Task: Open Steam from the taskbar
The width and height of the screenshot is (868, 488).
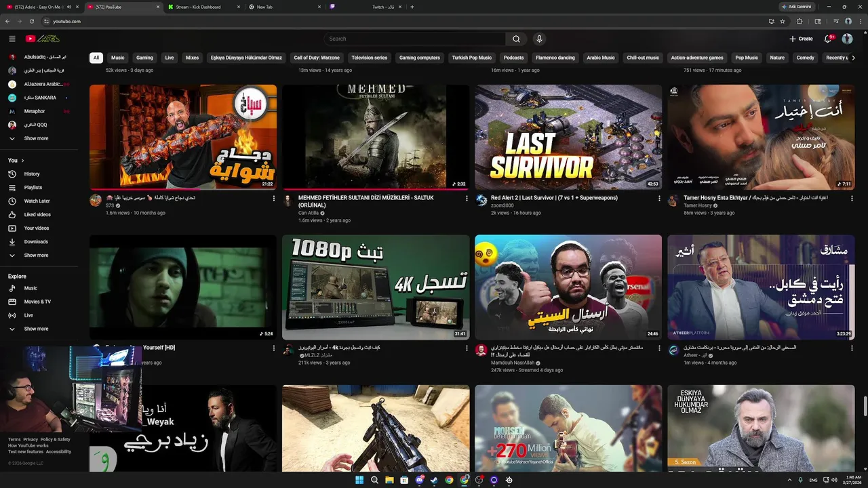Action: (x=434, y=480)
